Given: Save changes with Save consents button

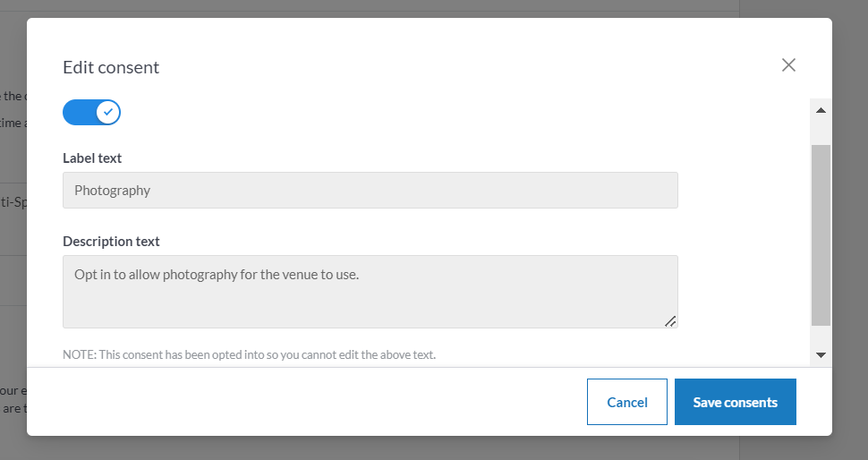Looking at the screenshot, I should (735, 402).
